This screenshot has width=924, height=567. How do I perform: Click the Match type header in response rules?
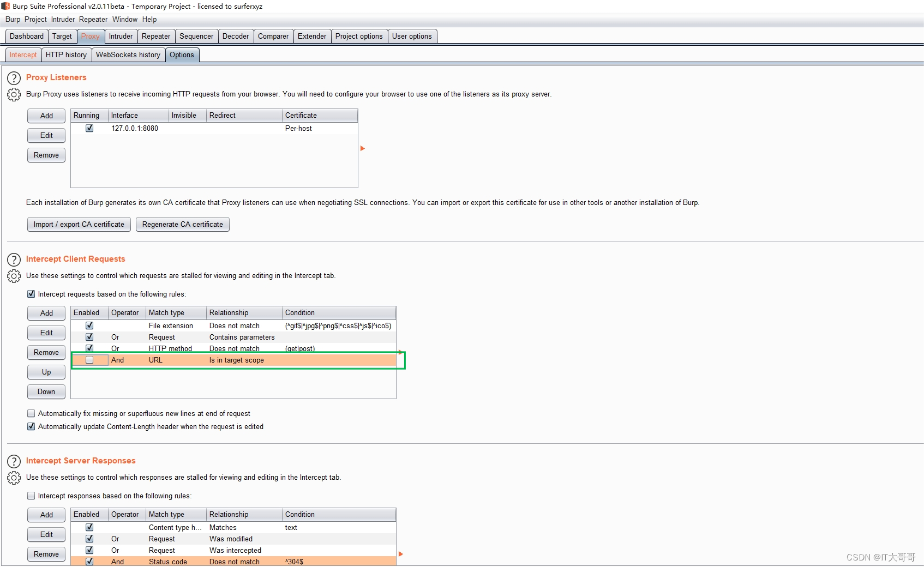(x=176, y=514)
